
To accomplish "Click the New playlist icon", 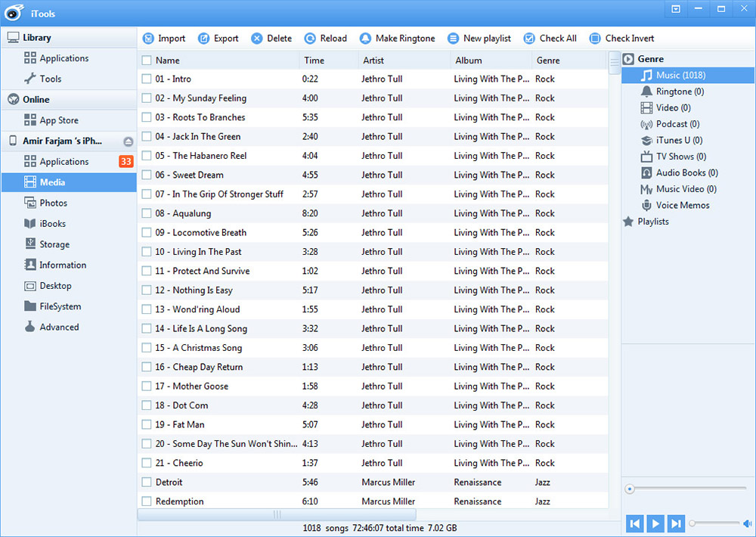I will [453, 39].
